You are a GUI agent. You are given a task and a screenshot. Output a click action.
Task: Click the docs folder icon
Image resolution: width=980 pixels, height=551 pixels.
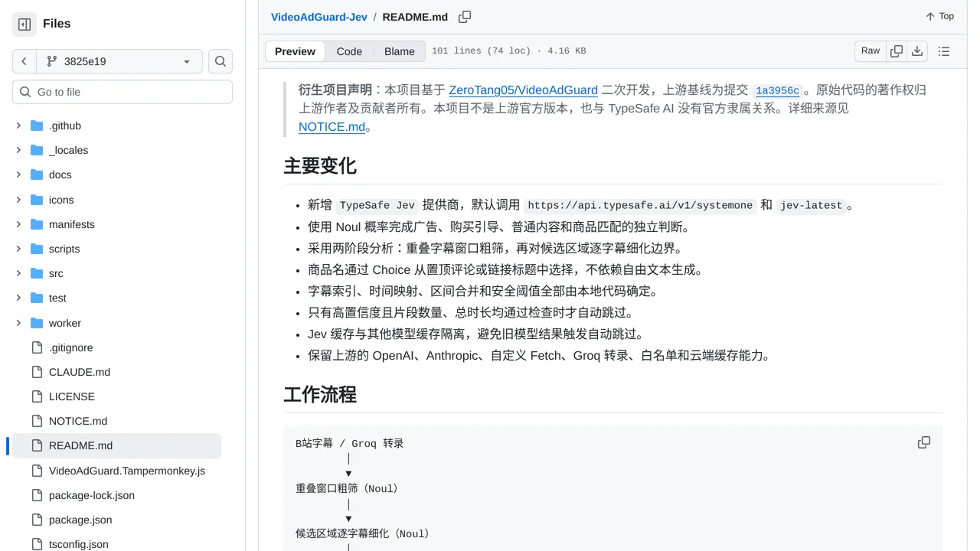click(37, 174)
